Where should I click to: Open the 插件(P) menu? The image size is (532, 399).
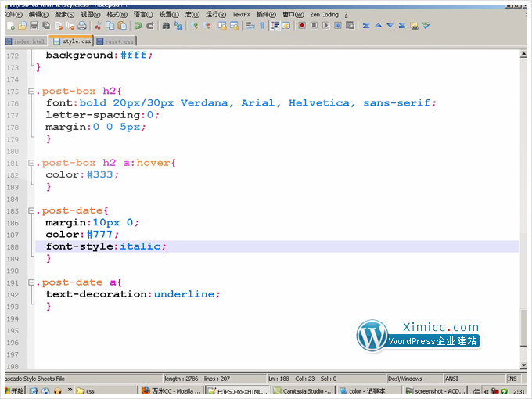coord(266,15)
